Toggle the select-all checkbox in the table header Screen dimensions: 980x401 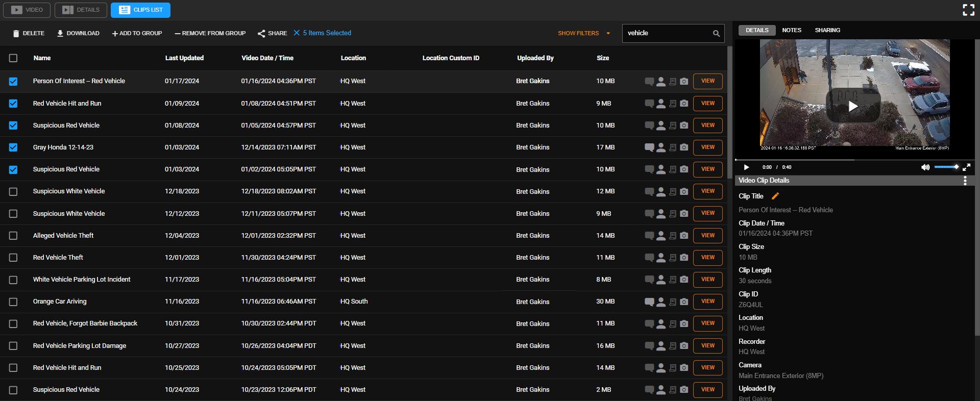(x=13, y=58)
